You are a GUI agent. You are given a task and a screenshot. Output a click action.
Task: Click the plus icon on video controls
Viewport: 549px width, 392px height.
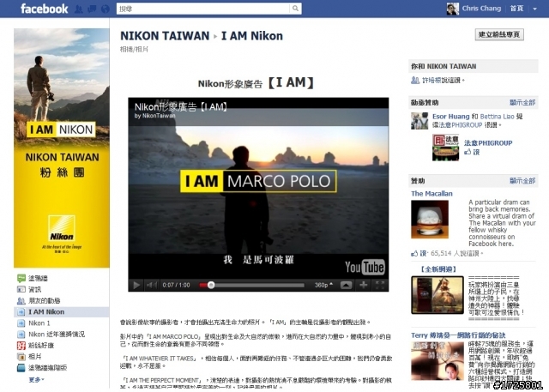(364, 286)
